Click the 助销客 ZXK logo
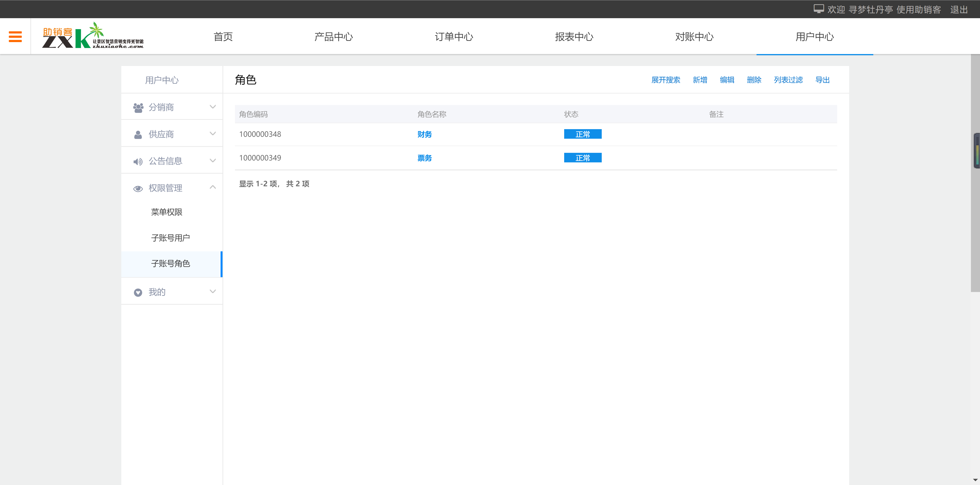The image size is (980, 485). pos(92,36)
